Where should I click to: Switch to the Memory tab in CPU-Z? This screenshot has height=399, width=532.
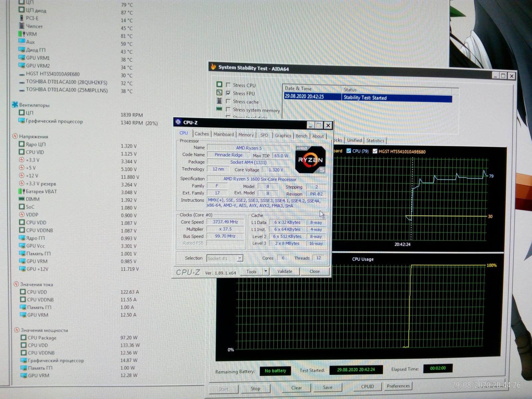point(246,135)
